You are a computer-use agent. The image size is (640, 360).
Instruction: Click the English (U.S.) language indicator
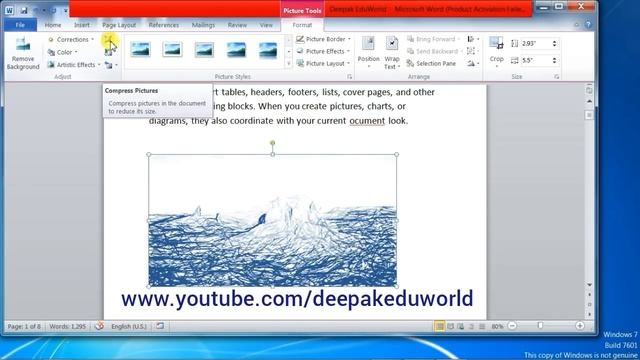pyautogui.click(x=129, y=327)
